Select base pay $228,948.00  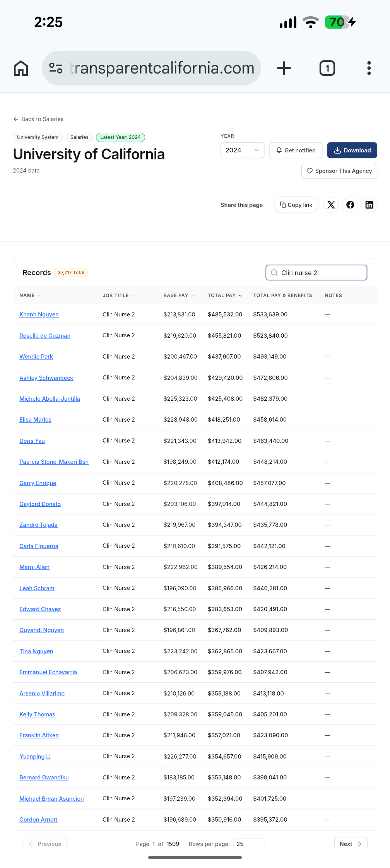point(180,420)
